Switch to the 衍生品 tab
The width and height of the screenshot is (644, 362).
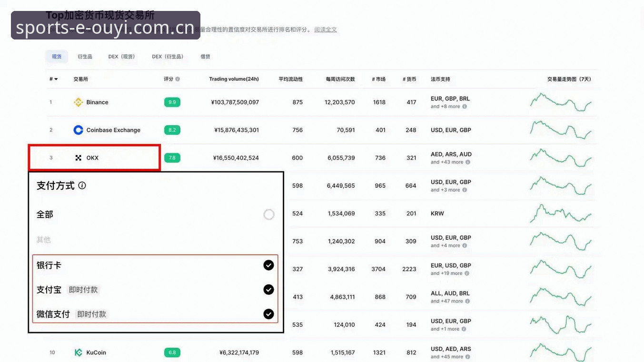pos(85,57)
